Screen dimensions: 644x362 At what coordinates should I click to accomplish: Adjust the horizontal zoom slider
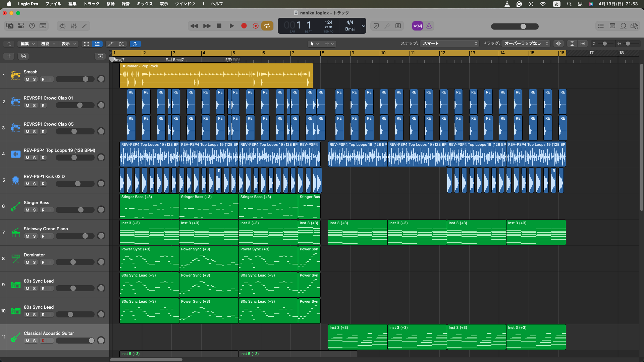628,44
